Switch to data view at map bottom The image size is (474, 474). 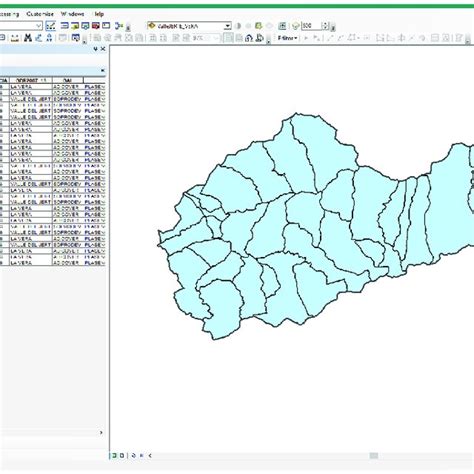(114, 455)
